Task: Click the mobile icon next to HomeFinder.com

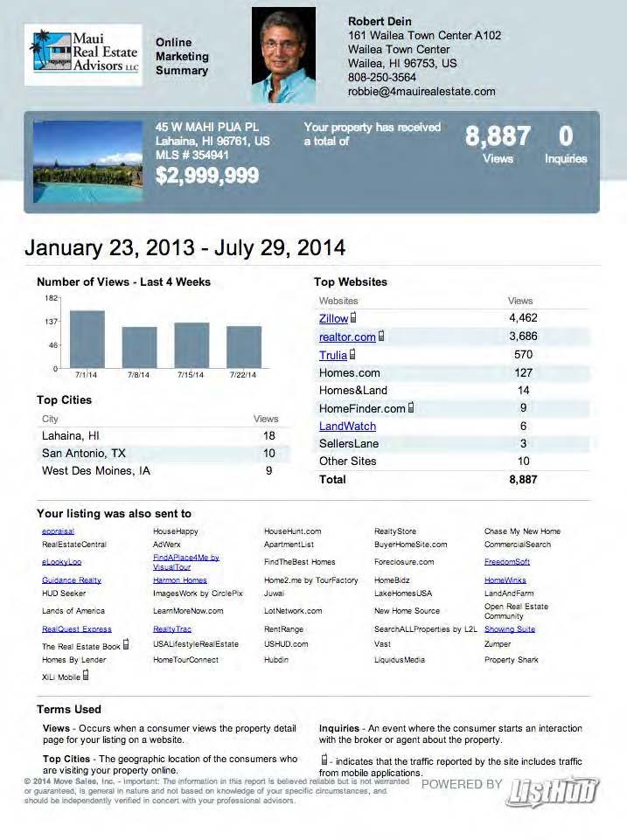Action: coord(410,407)
